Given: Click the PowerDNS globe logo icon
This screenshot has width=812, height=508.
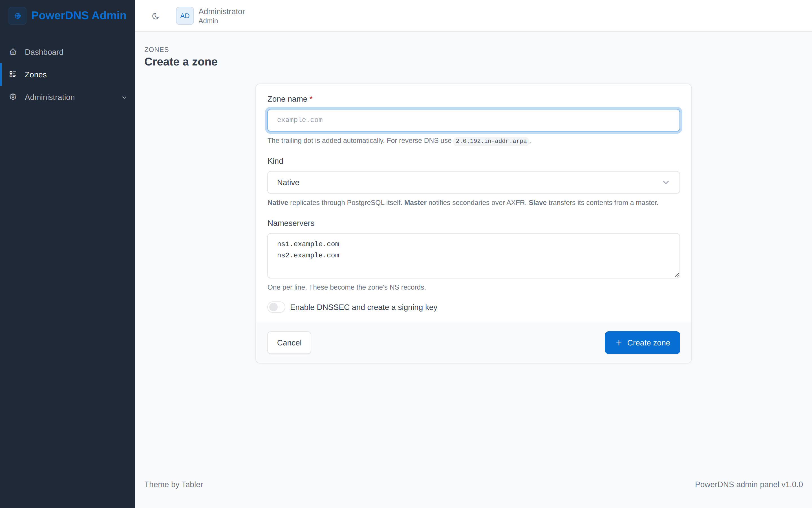Looking at the screenshot, I should [x=17, y=16].
